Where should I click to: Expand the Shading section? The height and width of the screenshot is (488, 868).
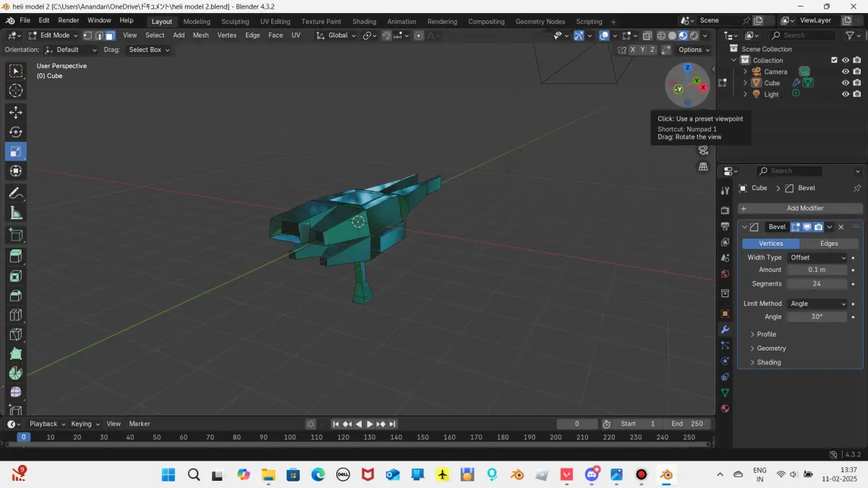tap(765, 362)
